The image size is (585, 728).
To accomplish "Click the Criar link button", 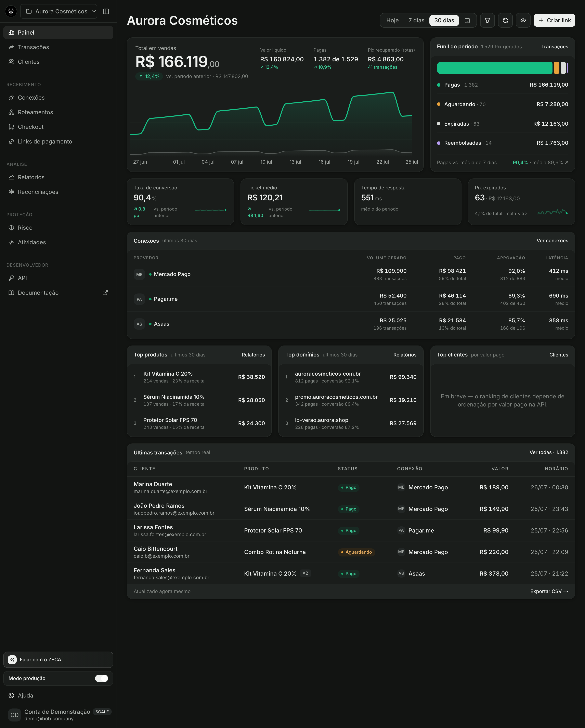I will tap(554, 21).
